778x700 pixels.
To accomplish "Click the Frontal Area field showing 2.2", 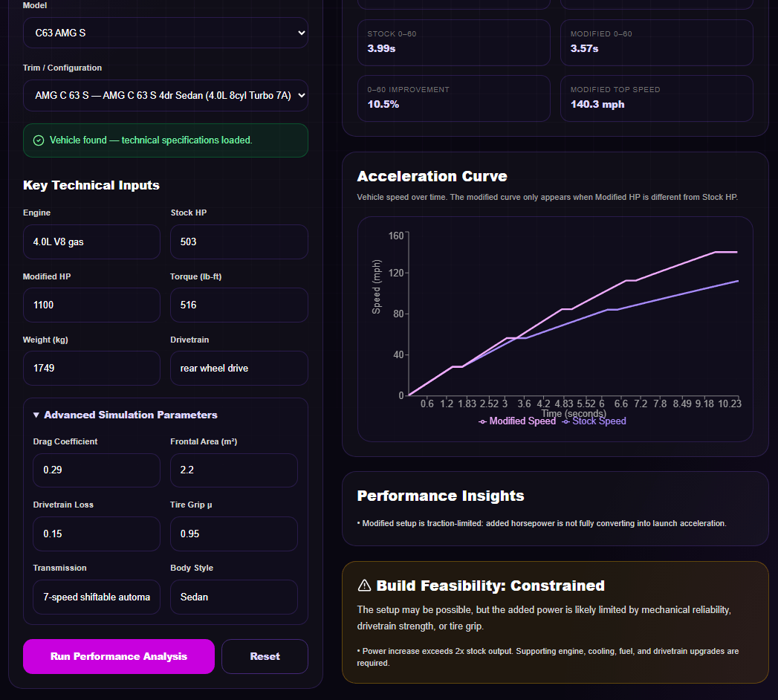I will (x=234, y=470).
